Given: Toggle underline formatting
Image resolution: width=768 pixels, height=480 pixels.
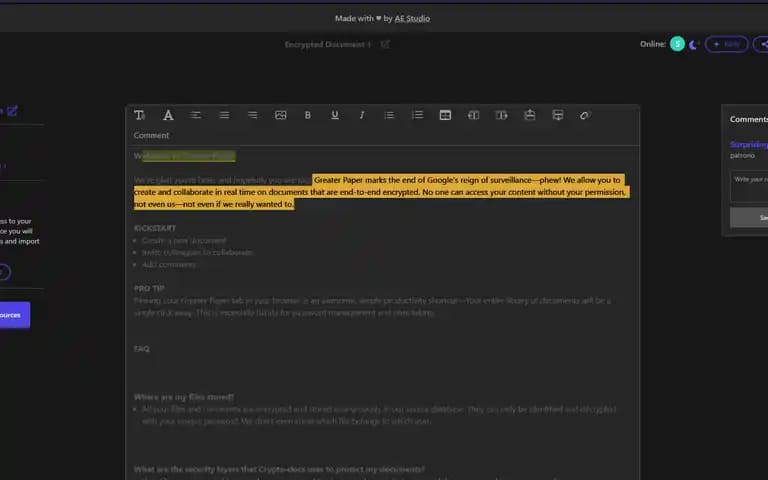Looking at the screenshot, I should pos(335,115).
